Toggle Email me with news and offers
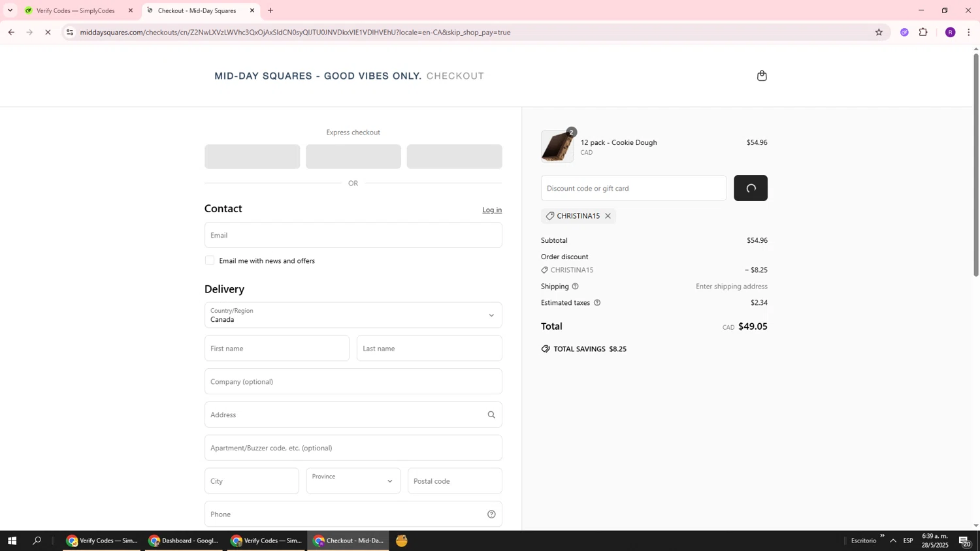This screenshot has width=980, height=551. 210,260
